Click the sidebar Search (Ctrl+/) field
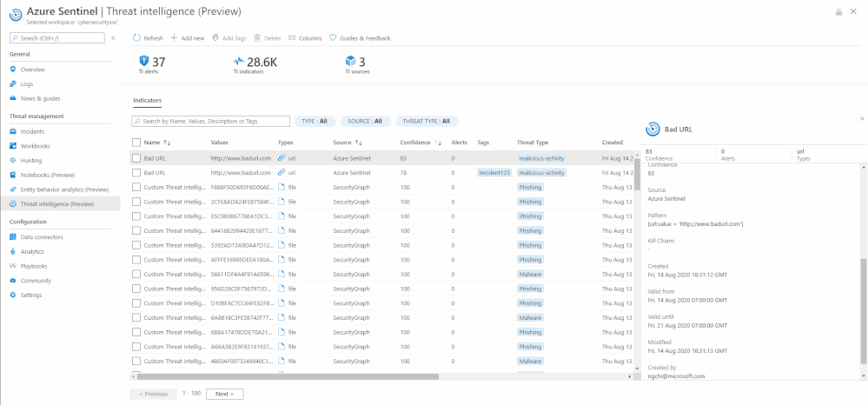Screen dimensions: 868x405 (x=57, y=37)
